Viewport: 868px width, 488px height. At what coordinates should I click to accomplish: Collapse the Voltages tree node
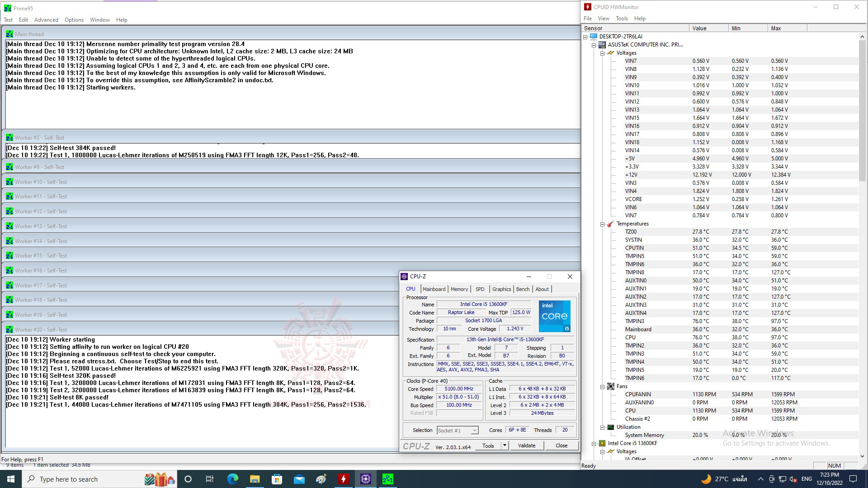click(603, 53)
